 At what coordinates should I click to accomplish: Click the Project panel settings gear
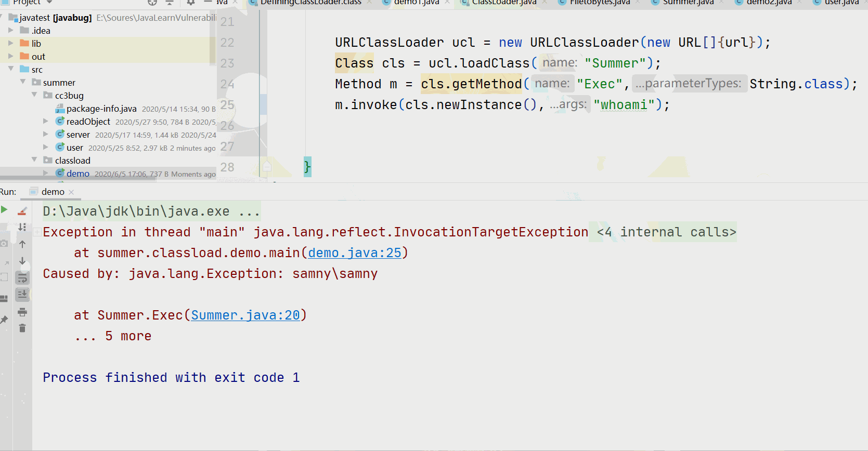[x=191, y=3]
